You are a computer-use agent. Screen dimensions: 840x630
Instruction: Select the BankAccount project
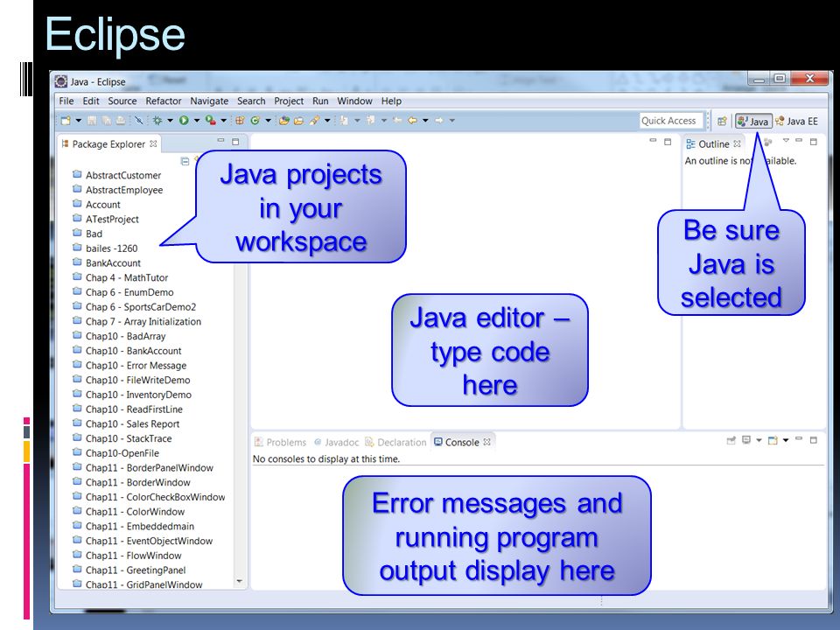[x=107, y=263]
